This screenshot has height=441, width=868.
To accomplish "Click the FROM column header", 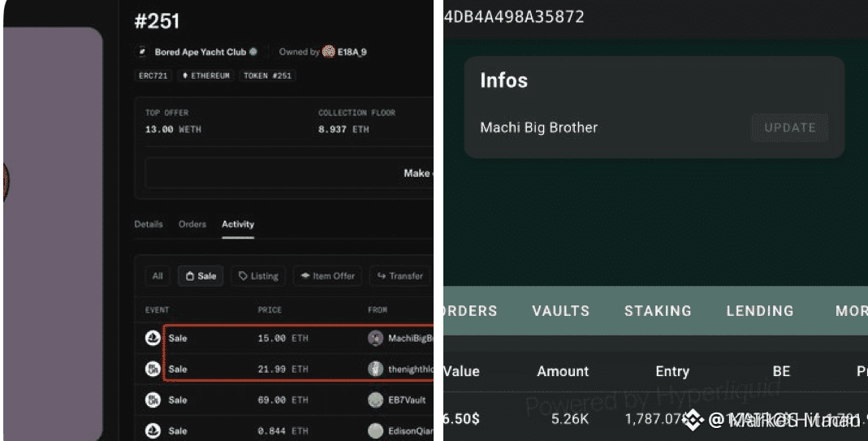I will 378,309.
